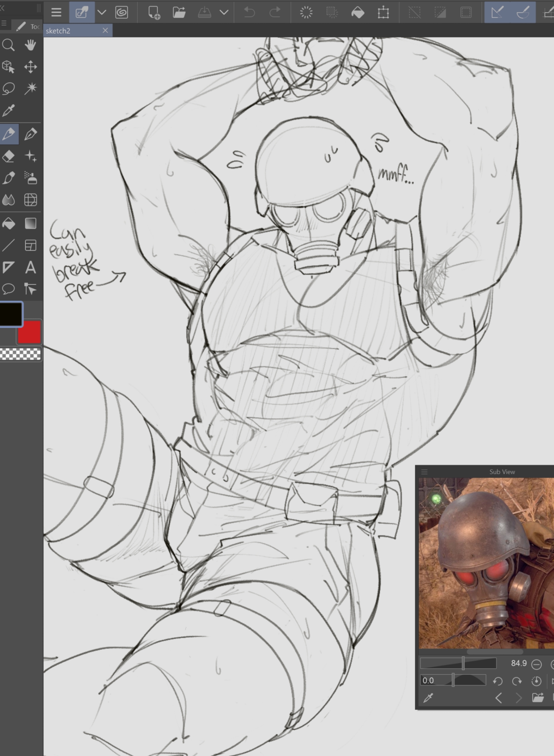Image resolution: width=554 pixels, height=756 pixels.
Task: Choose the Gradient tool
Action: pos(30,223)
